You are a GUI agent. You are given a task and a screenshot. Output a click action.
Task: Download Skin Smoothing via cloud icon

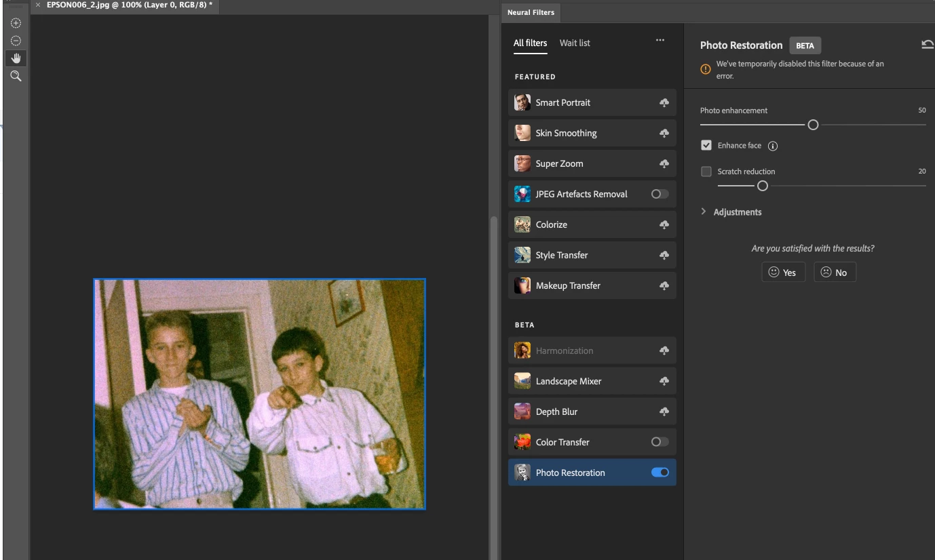[664, 133]
